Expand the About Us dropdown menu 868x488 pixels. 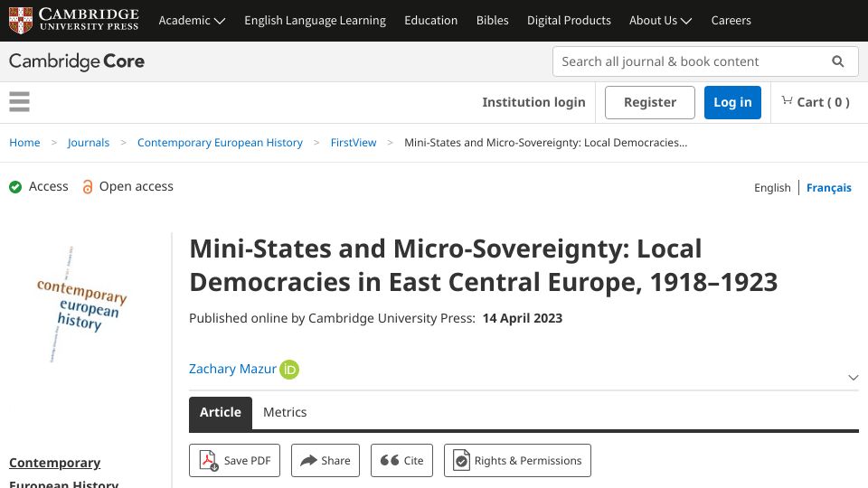coord(660,21)
